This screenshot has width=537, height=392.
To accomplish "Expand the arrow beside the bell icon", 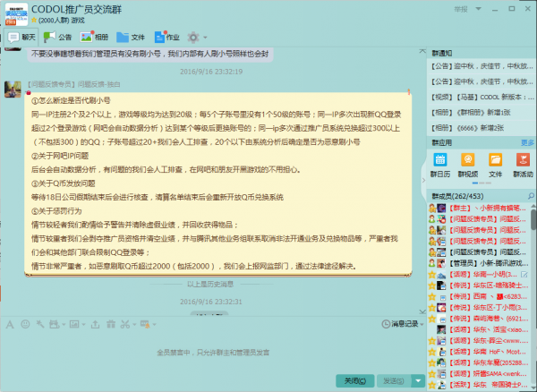I will [155, 325].
